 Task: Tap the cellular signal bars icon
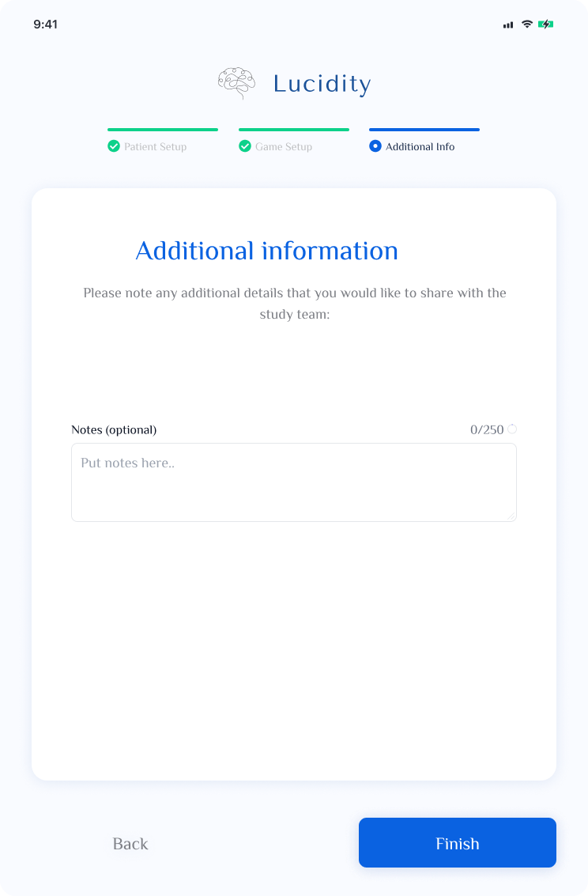[508, 25]
